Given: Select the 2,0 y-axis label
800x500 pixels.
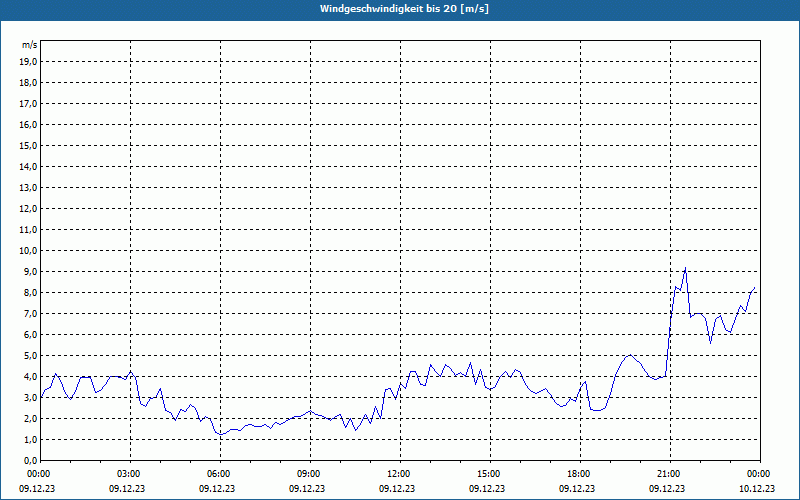Looking at the screenshot, I should (30, 418).
